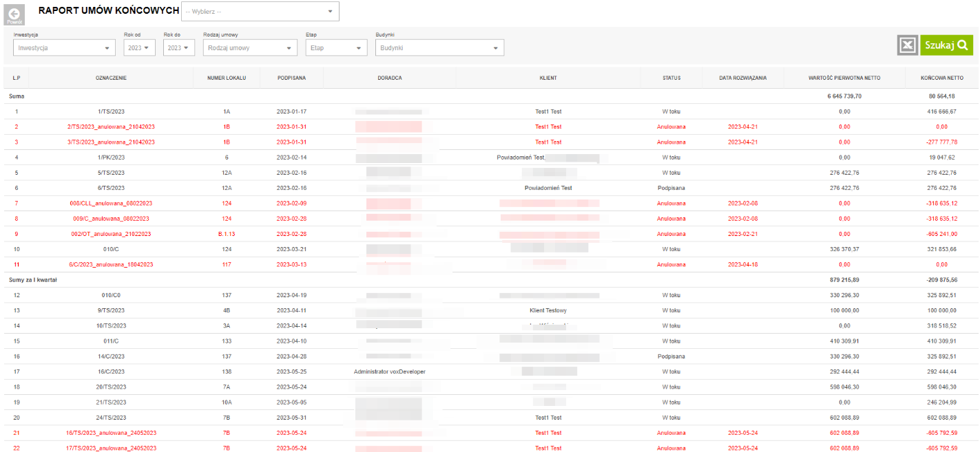Select contract 6/C/2023_anulowana_18042023
This screenshot has width=980, height=452.
(111, 265)
